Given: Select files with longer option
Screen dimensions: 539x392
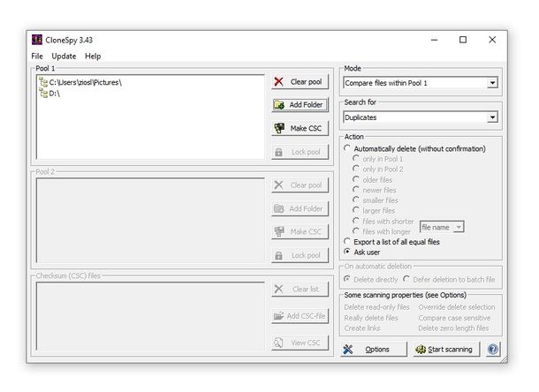Looking at the screenshot, I should coord(356,231).
